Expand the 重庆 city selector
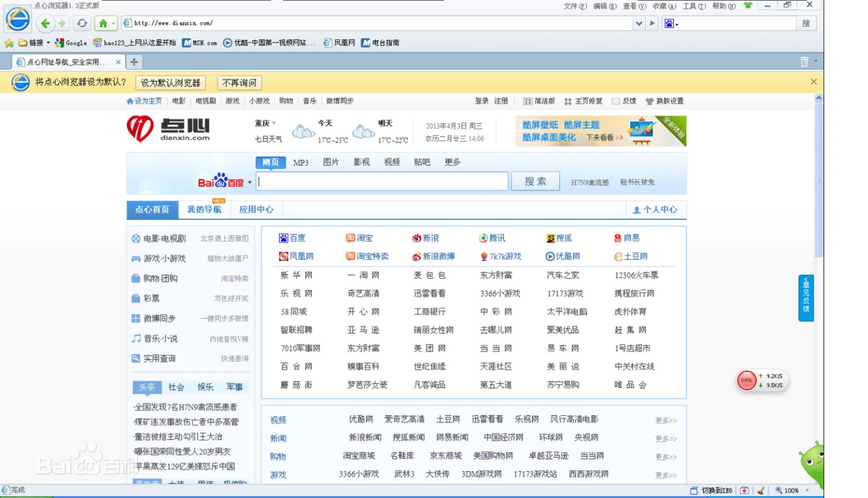Screen dimensions: 868x498 click(x=274, y=124)
